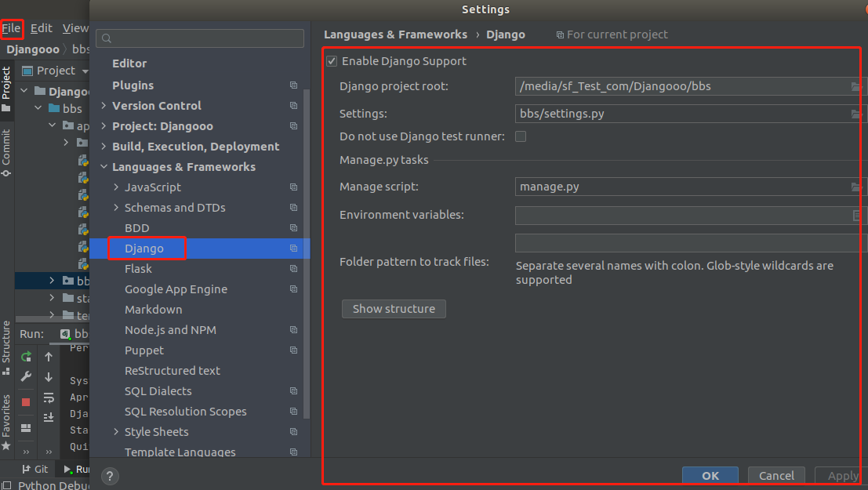Click the manage.py file browse icon
The width and height of the screenshot is (868, 490).
(x=858, y=186)
